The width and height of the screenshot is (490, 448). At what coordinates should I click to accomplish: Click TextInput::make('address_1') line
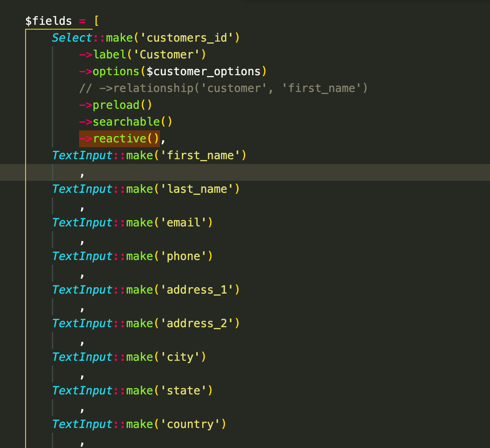145,290
